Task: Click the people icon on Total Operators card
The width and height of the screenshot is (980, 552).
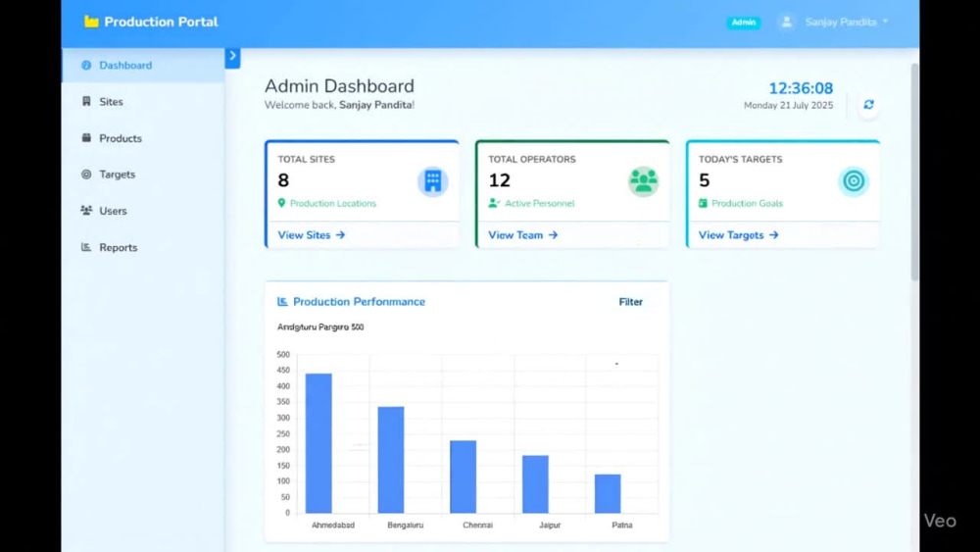Action: [x=643, y=181]
